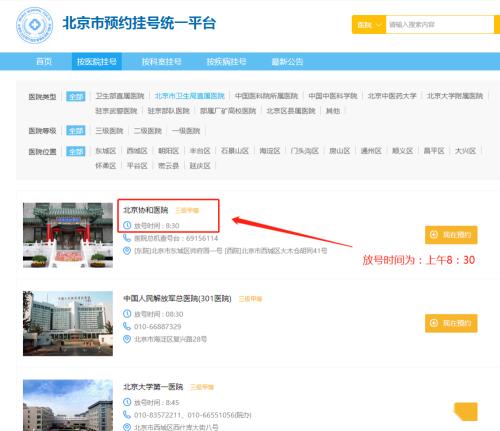Filter location by 平谷区

pos(137,166)
